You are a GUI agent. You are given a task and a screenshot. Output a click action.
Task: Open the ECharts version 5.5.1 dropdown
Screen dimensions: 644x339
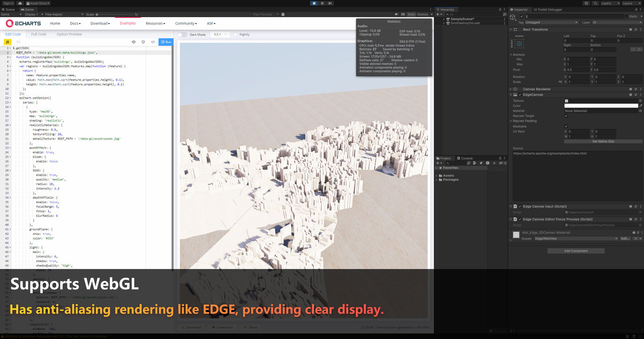point(220,34)
